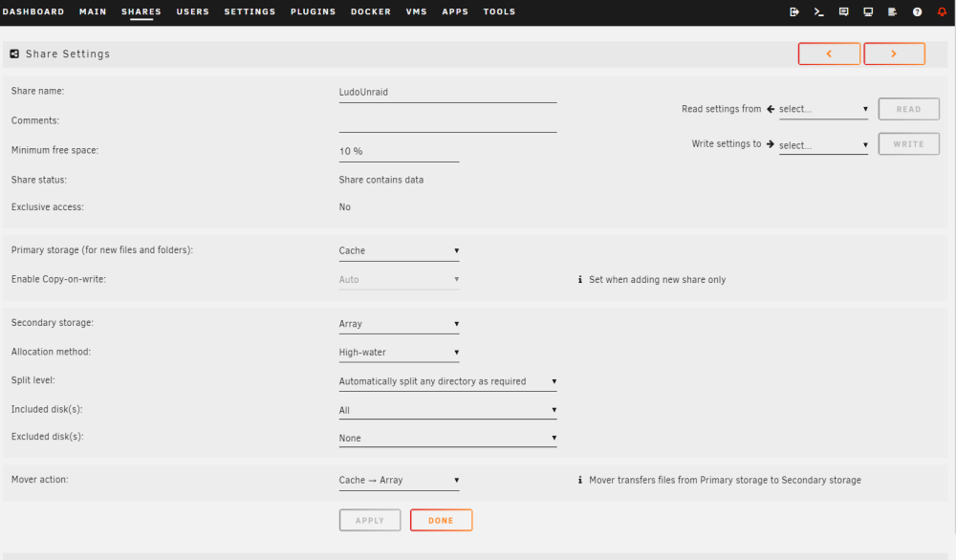Click info icon beside Mover transfers note

click(x=580, y=480)
